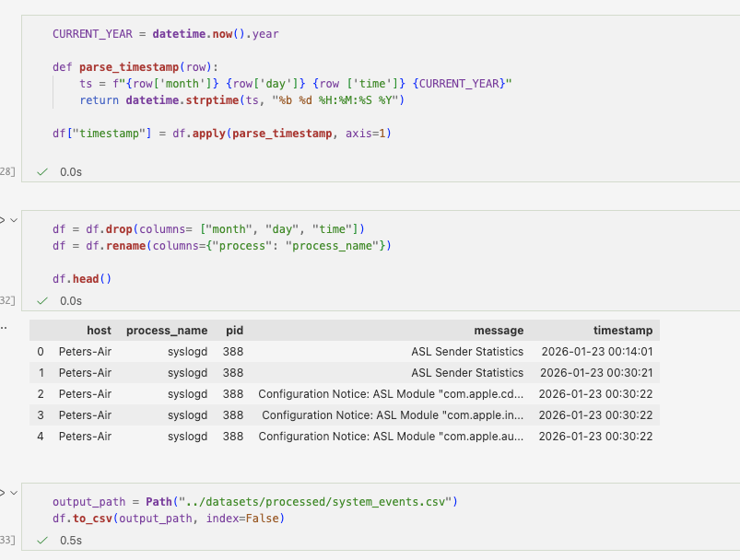
Task: Click the success checkmark under df.head() cell
Action: (x=41, y=300)
